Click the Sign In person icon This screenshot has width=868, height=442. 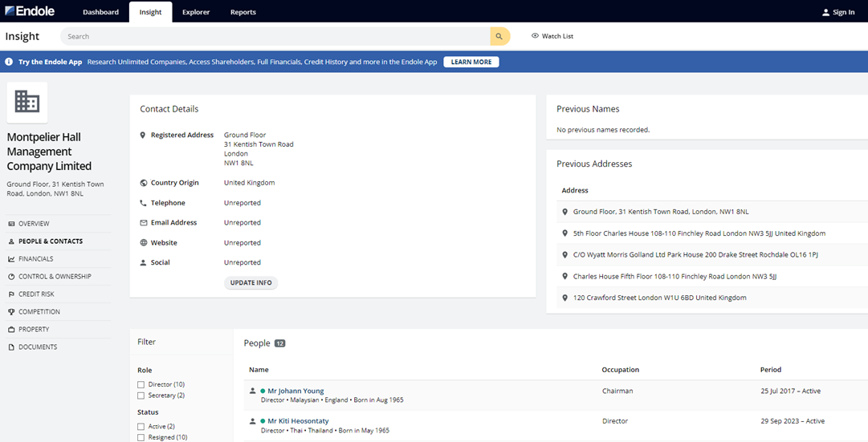825,12
